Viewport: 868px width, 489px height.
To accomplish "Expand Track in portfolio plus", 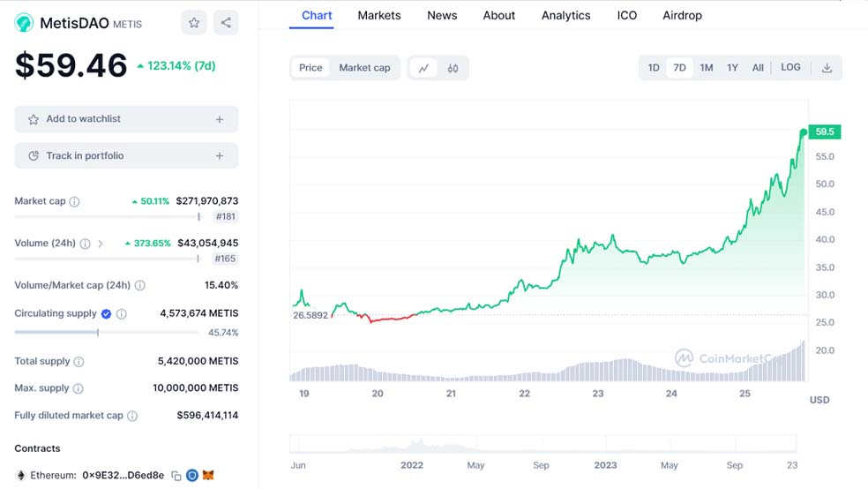I will click(220, 156).
